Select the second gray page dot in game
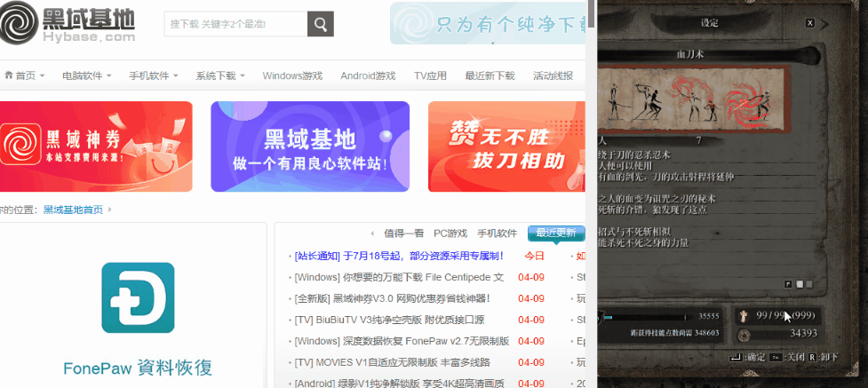This screenshot has height=388, width=868. click(808, 284)
